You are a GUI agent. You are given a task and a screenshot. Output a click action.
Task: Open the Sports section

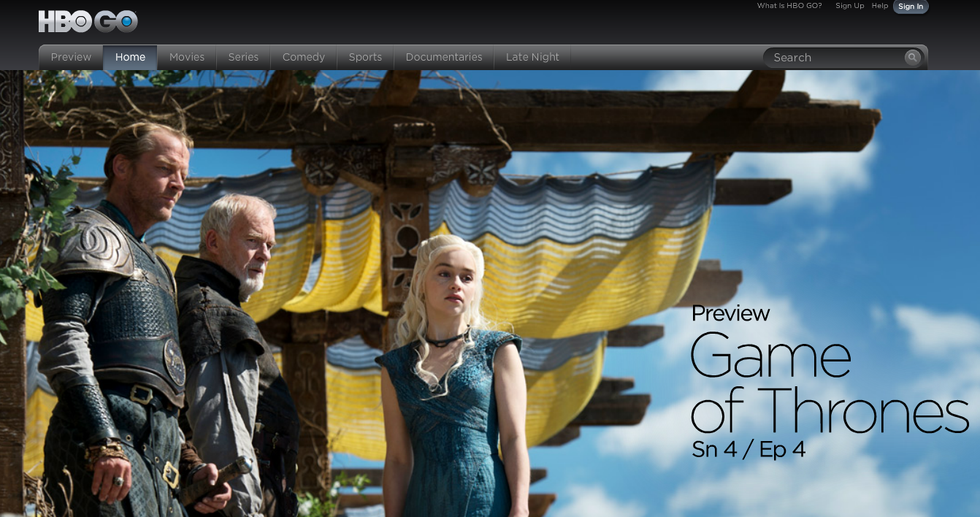pos(365,57)
